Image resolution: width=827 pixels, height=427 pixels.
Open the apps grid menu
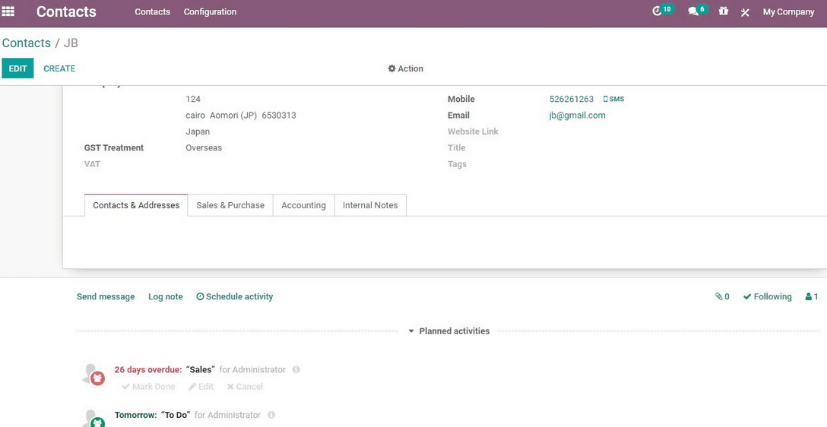pyautogui.click(x=9, y=12)
